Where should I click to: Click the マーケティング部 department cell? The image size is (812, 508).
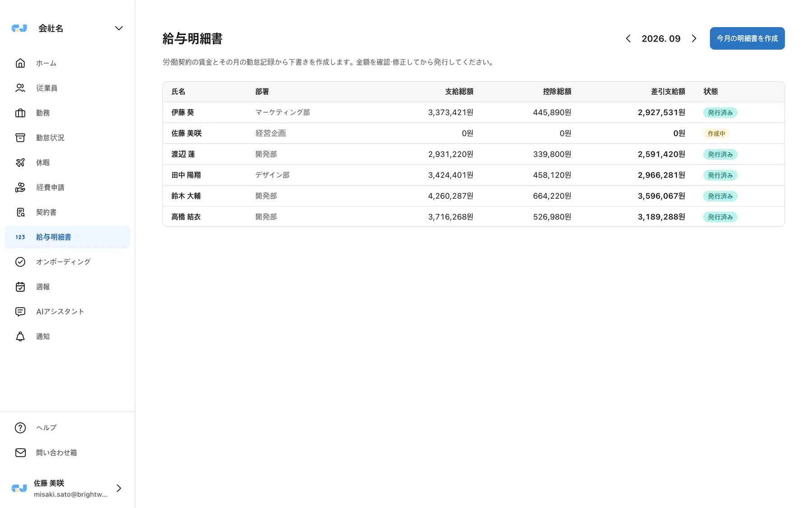click(x=282, y=112)
